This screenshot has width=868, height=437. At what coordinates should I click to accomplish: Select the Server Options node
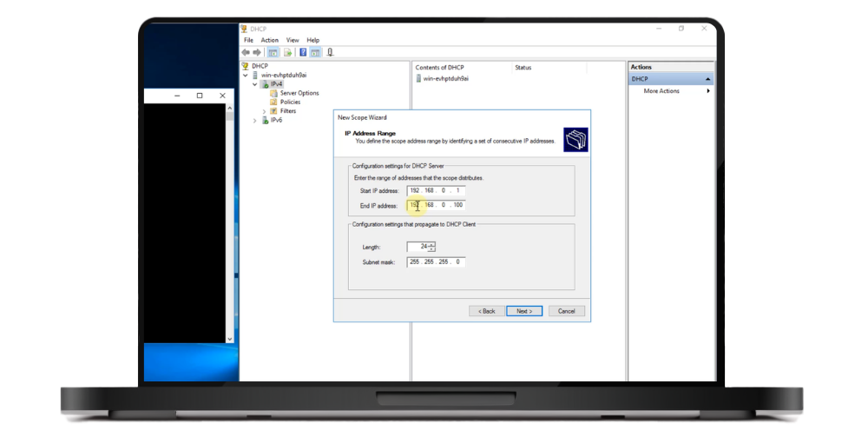(299, 93)
